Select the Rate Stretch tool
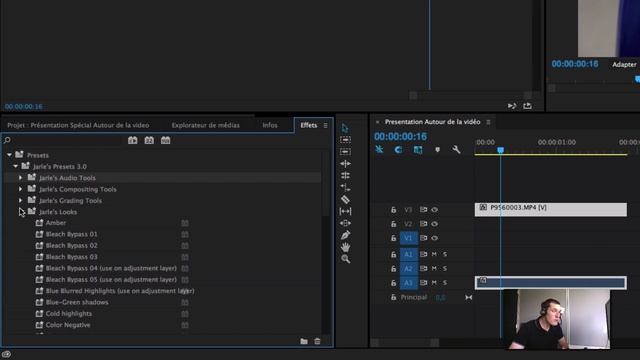 click(345, 187)
